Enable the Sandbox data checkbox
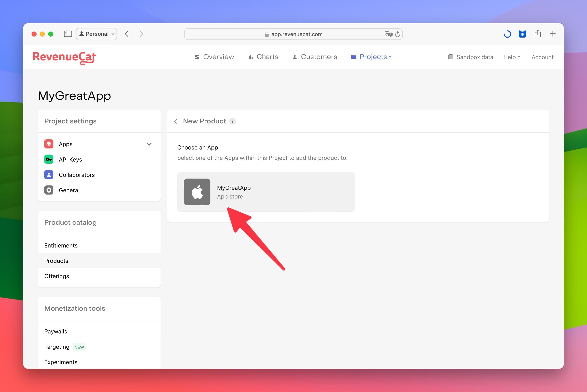Screen dimensions: 587x392 coord(451,57)
